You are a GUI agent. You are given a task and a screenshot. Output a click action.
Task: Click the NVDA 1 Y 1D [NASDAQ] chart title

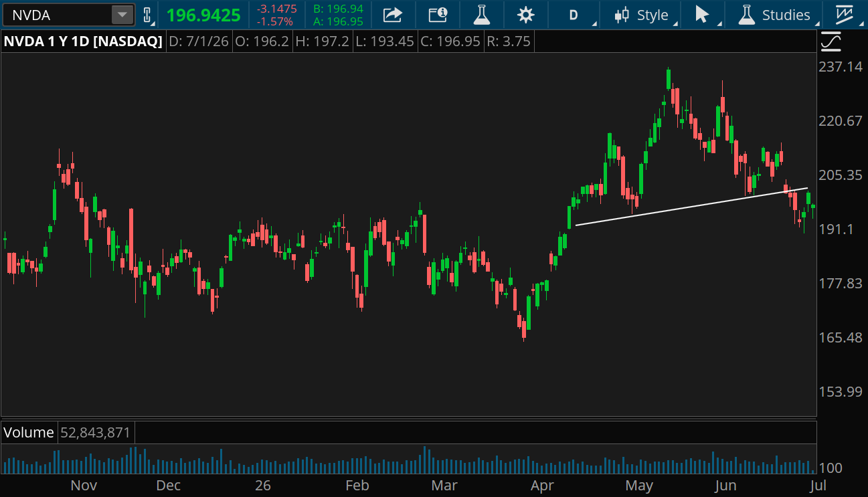tap(84, 41)
